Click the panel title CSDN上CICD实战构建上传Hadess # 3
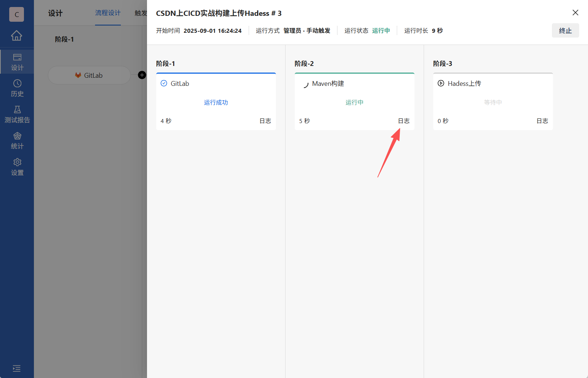588x378 pixels. (219, 13)
